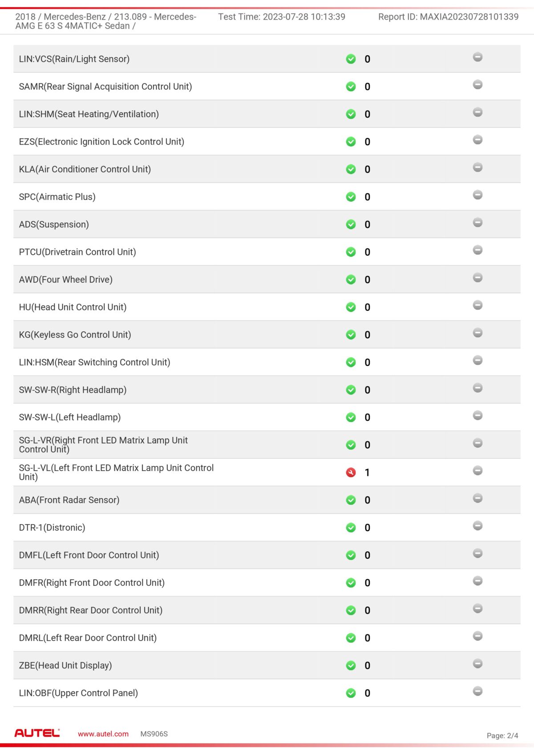This screenshot has width=534, height=756.
Task: Click green pass icon for HU Head Unit
Action: [351, 307]
